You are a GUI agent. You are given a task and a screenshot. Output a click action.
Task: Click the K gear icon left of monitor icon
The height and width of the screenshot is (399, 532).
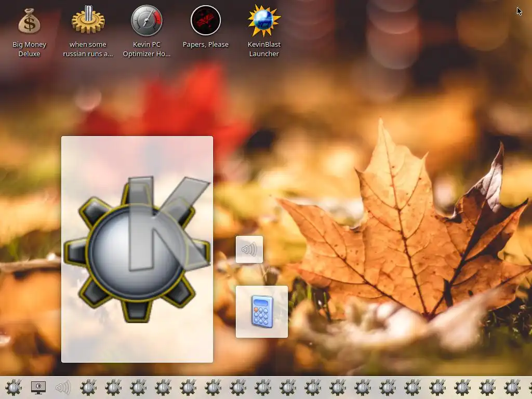(13, 388)
